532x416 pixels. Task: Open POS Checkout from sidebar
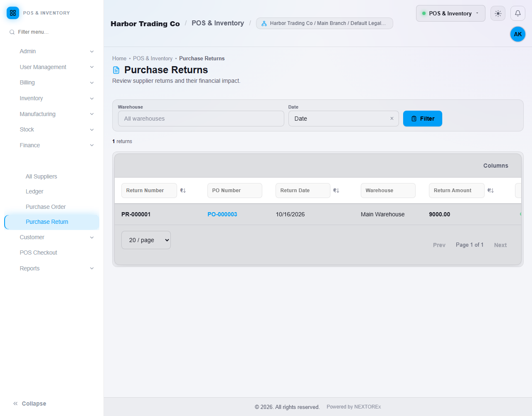click(38, 253)
